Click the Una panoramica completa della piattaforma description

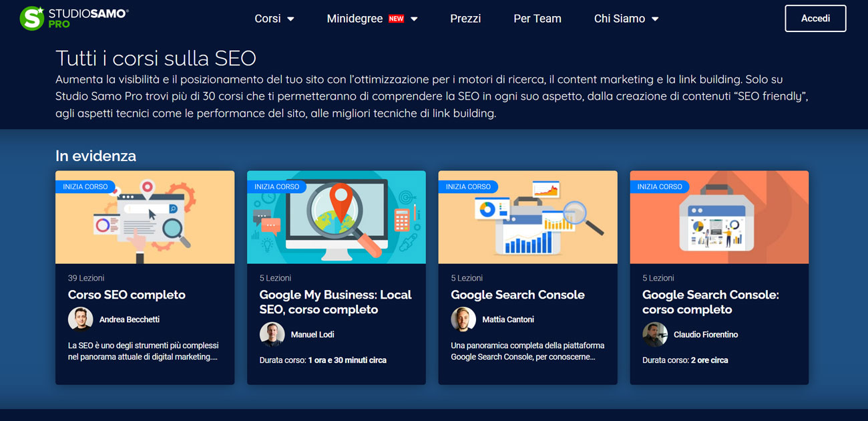pos(527,352)
